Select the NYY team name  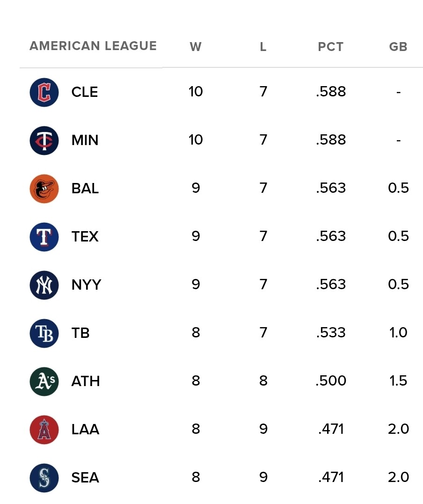pos(86,285)
